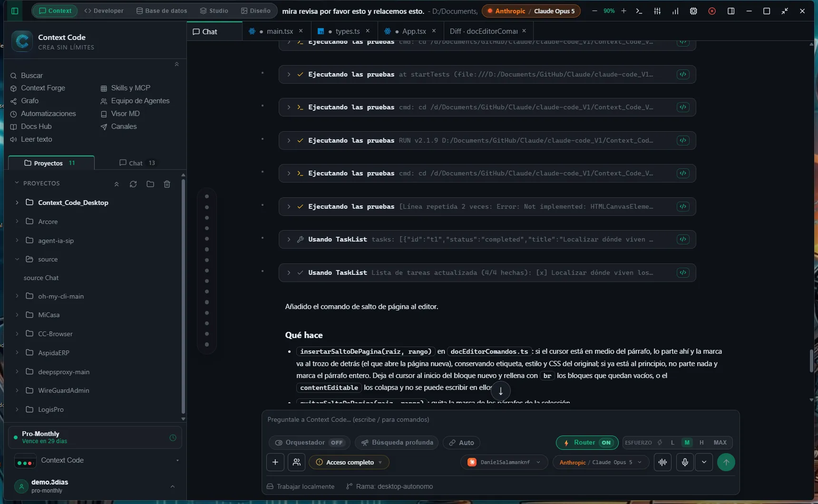Screen dimensions: 818x504
Task: Click the chip/processor icon in the title bar
Action: tap(693, 11)
